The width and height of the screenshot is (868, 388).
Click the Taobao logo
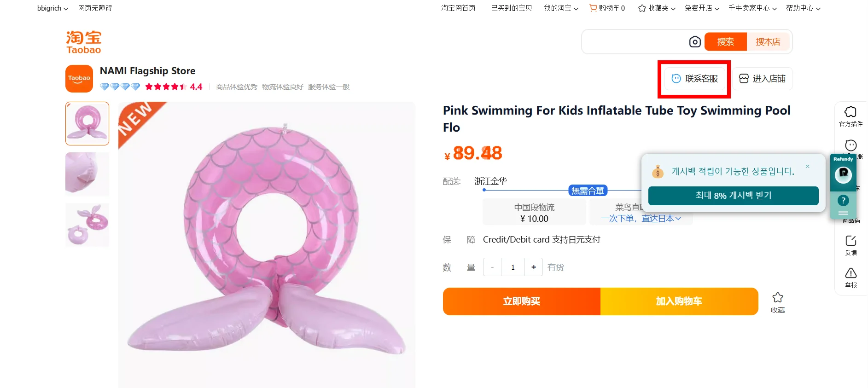pyautogui.click(x=83, y=42)
